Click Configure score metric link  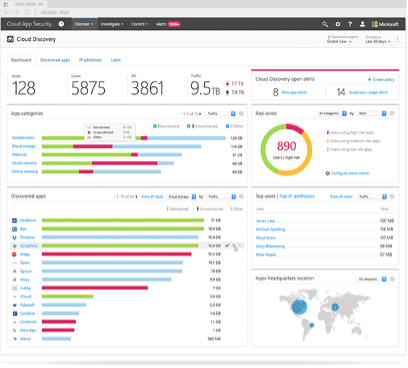click(x=350, y=173)
